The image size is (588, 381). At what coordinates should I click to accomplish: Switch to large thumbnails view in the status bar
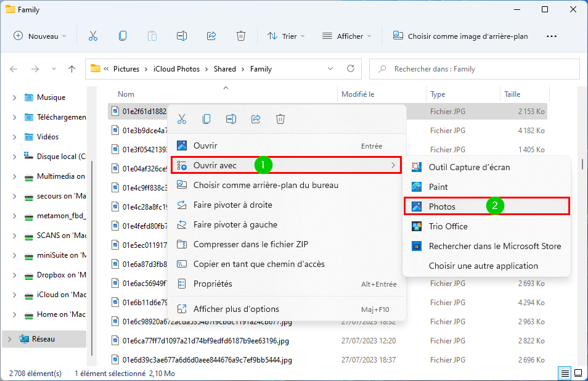579,374
